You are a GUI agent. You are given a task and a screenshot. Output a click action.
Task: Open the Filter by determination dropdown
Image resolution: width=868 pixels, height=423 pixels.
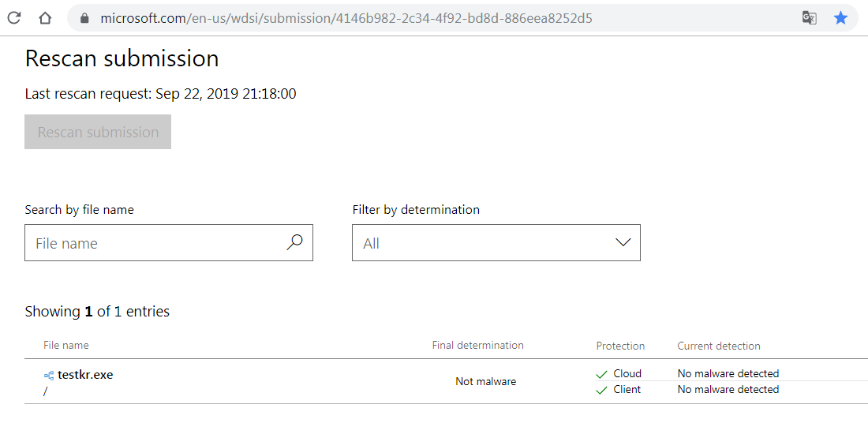click(x=496, y=243)
